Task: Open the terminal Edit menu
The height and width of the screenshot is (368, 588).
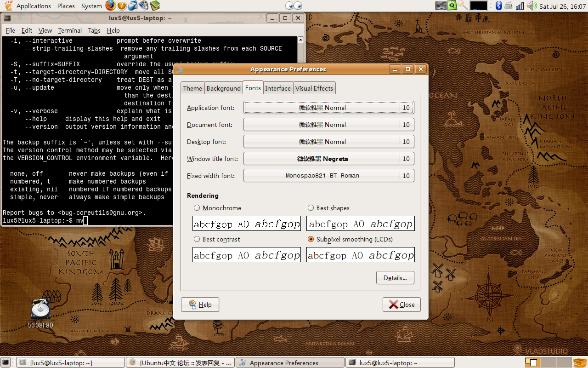Action: pyautogui.click(x=27, y=30)
